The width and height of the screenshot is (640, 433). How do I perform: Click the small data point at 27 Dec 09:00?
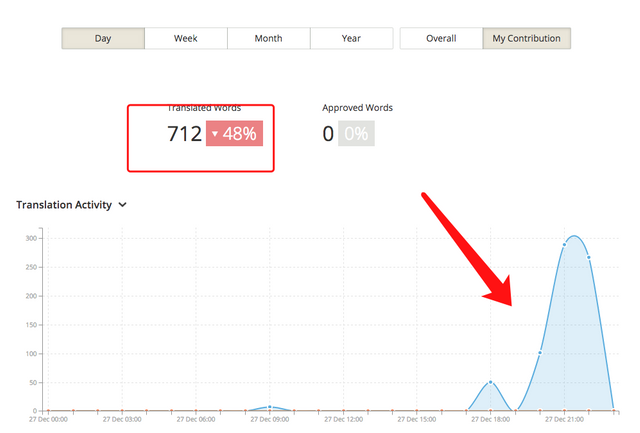coord(270,407)
